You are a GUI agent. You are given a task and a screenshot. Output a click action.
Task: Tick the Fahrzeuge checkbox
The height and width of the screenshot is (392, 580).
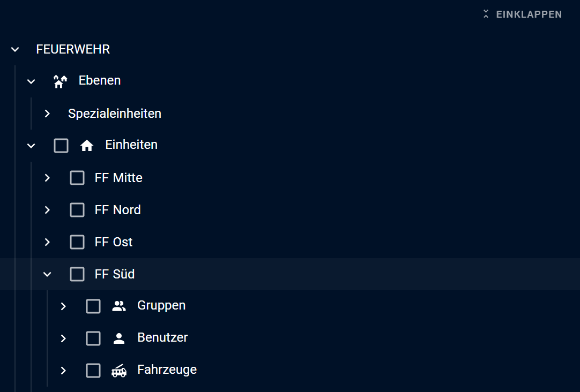[x=93, y=371]
